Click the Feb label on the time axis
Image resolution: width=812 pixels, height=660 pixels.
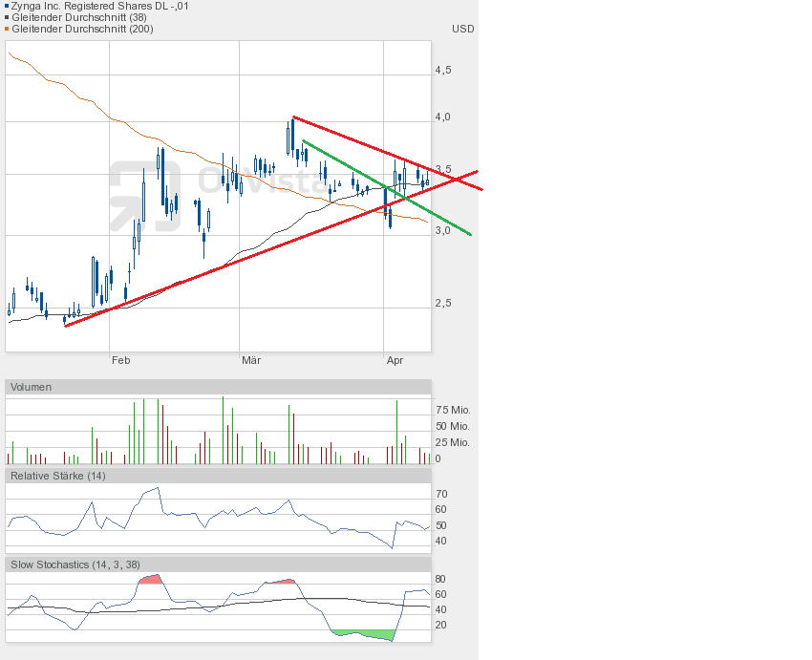(x=120, y=360)
